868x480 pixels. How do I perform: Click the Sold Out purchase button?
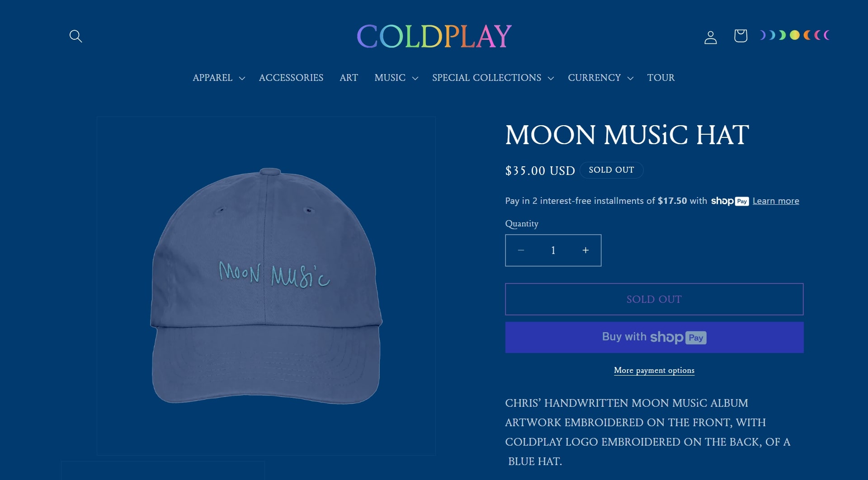click(654, 299)
